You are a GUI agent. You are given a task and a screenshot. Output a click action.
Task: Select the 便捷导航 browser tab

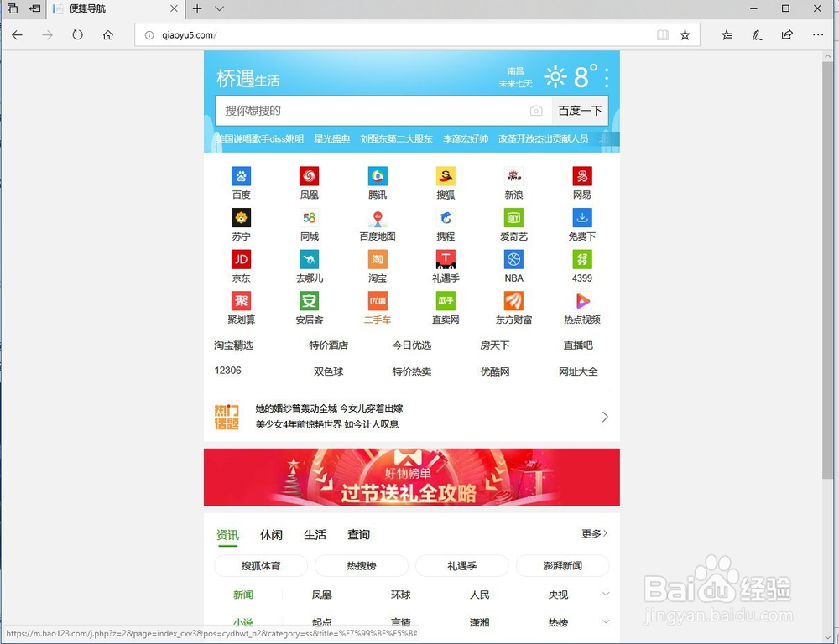click(115, 8)
